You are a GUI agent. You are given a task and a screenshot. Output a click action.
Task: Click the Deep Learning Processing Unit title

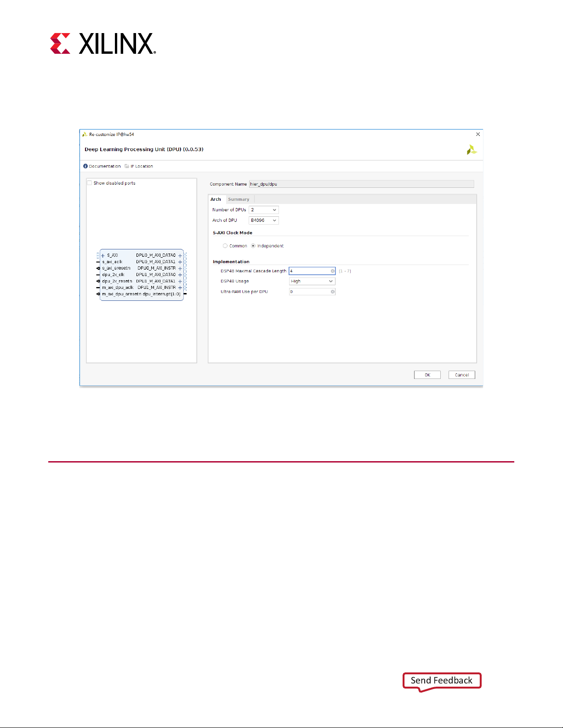point(144,149)
